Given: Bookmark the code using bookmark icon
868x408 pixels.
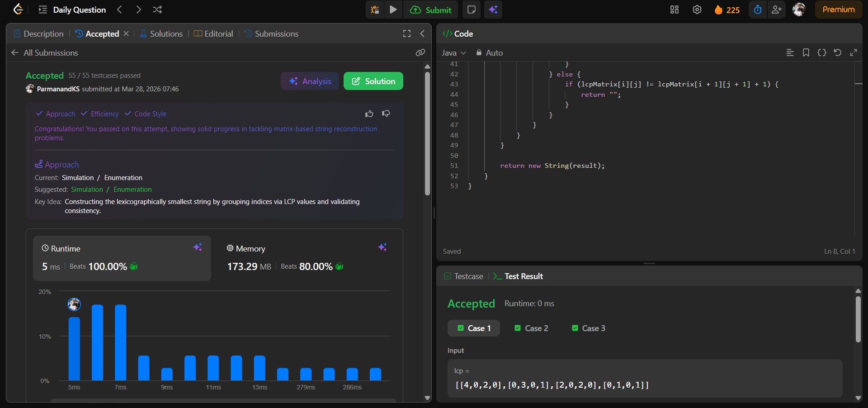Looking at the screenshot, I should tap(806, 52).
